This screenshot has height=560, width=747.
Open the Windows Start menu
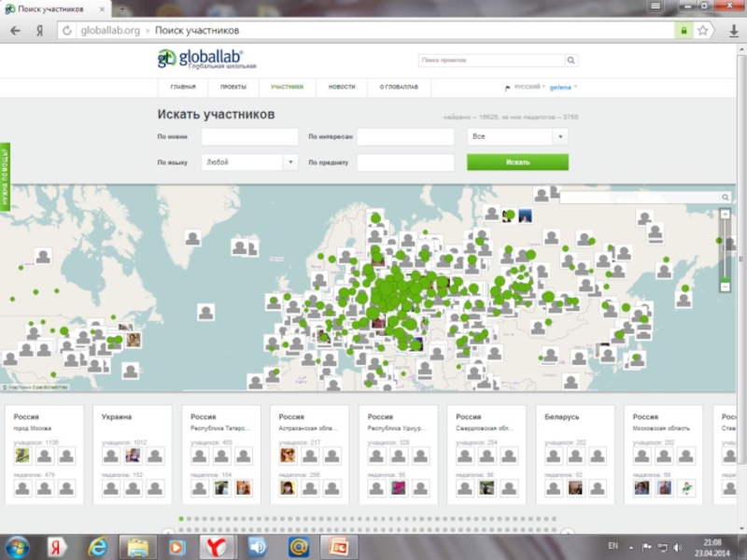point(17,545)
